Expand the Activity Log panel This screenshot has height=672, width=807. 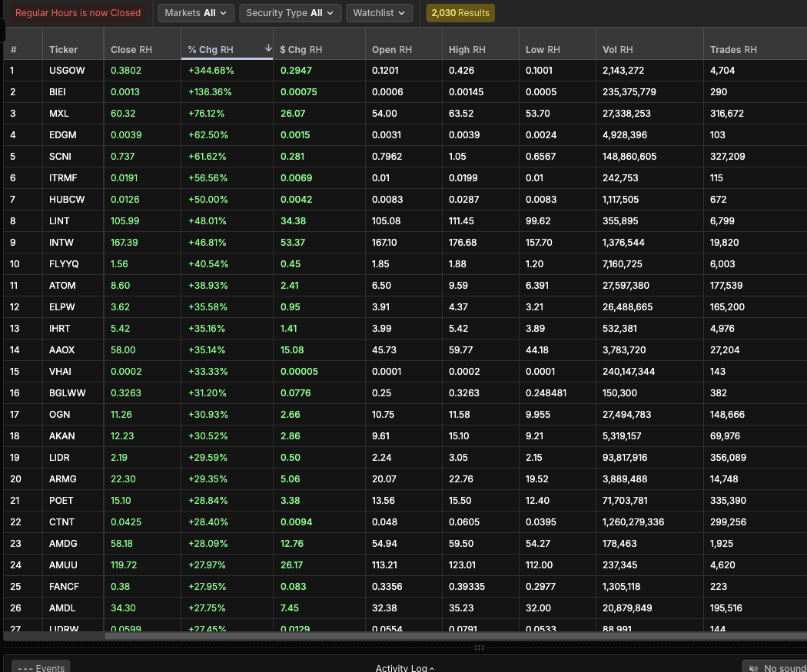[404, 667]
